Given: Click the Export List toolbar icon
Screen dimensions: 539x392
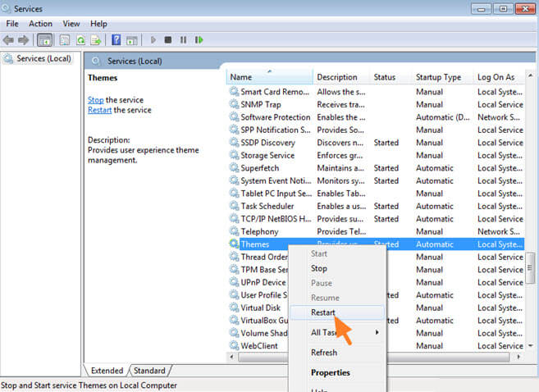Looking at the screenshot, I should (96, 40).
